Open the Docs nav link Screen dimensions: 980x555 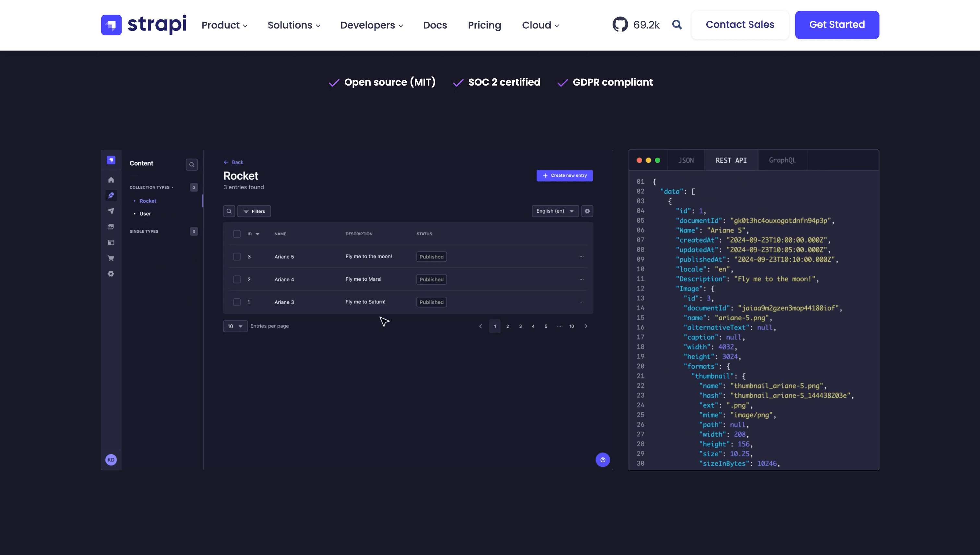(435, 25)
